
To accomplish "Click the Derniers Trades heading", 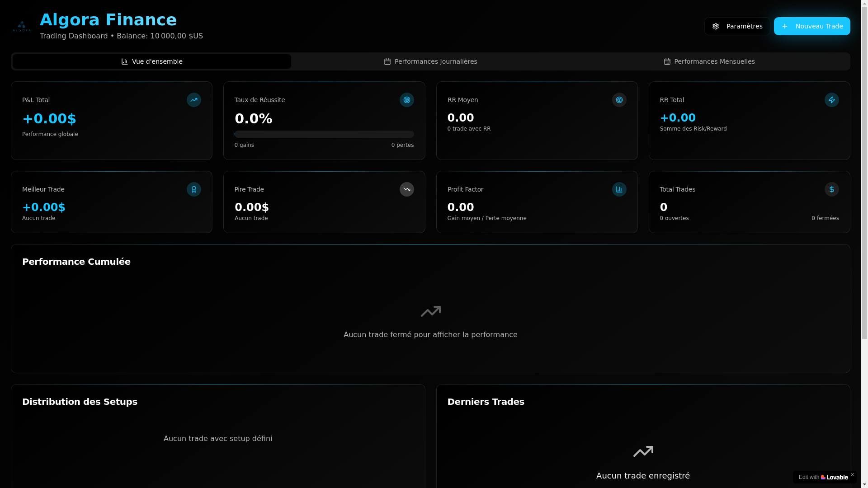I will pos(486,402).
